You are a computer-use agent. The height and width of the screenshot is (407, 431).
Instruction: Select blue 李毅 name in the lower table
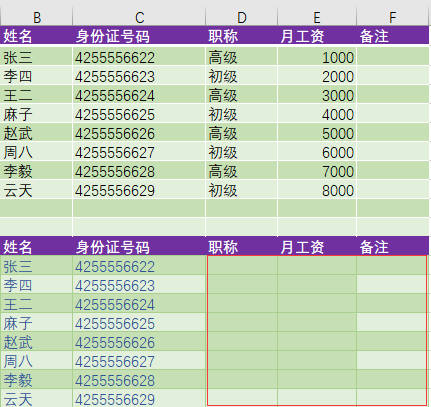coord(36,380)
